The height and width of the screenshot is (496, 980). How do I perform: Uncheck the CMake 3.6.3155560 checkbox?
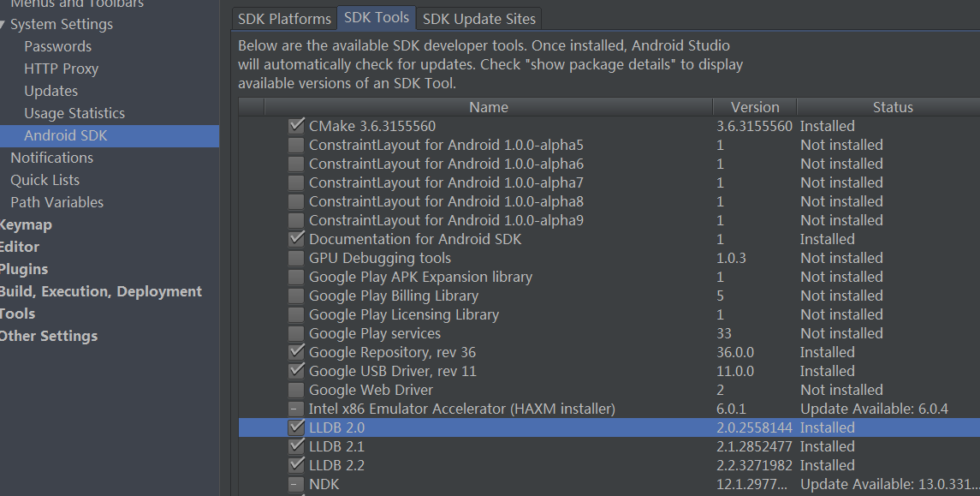click(296, 126)
